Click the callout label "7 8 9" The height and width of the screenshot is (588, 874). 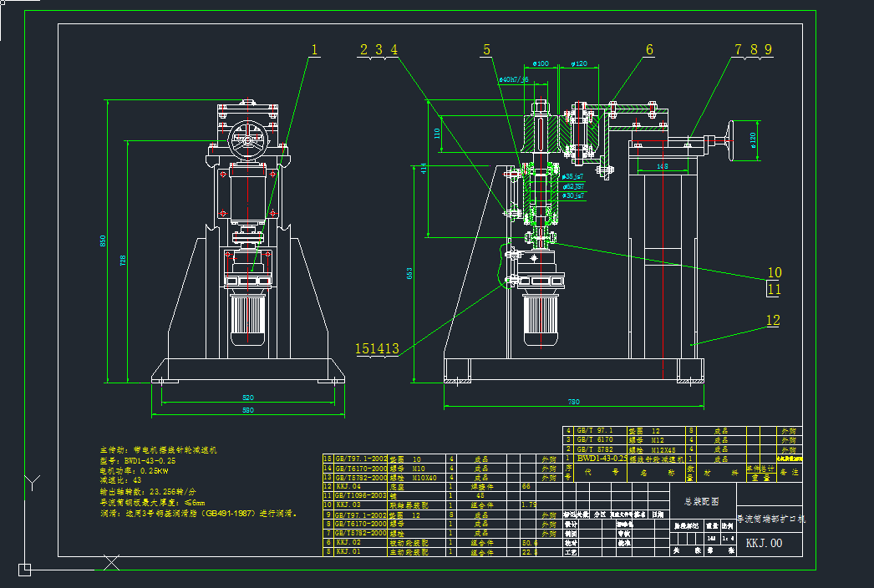[x=753, y=50]
